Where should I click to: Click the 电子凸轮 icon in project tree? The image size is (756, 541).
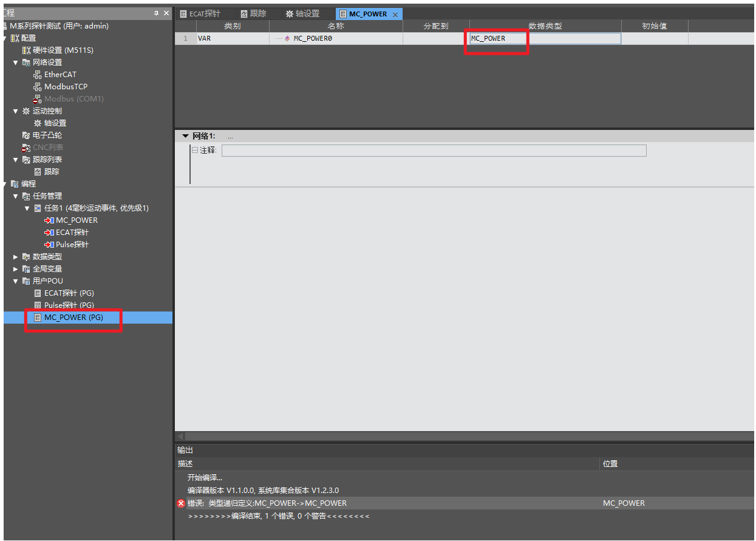pyautogui.click(x=26, y=135)
